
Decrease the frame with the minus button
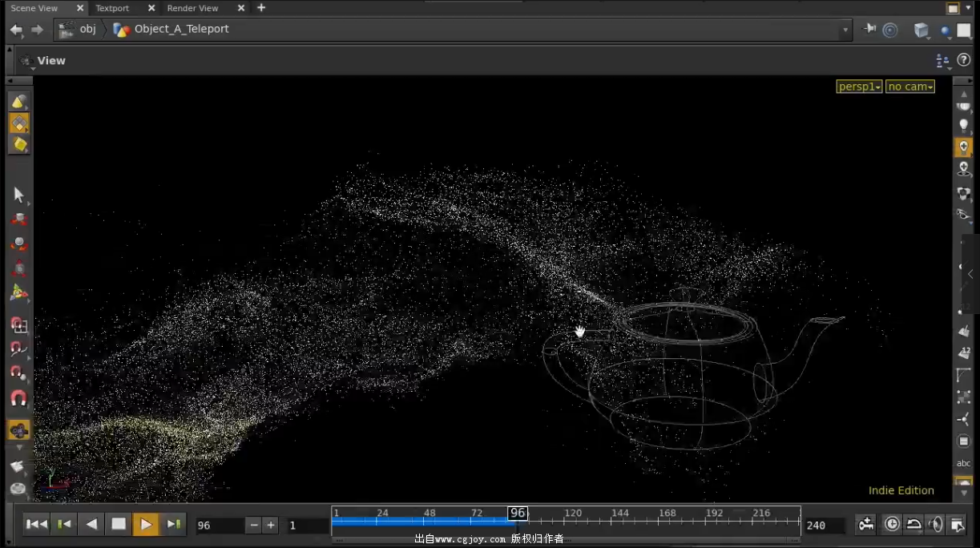click(254, 526)
